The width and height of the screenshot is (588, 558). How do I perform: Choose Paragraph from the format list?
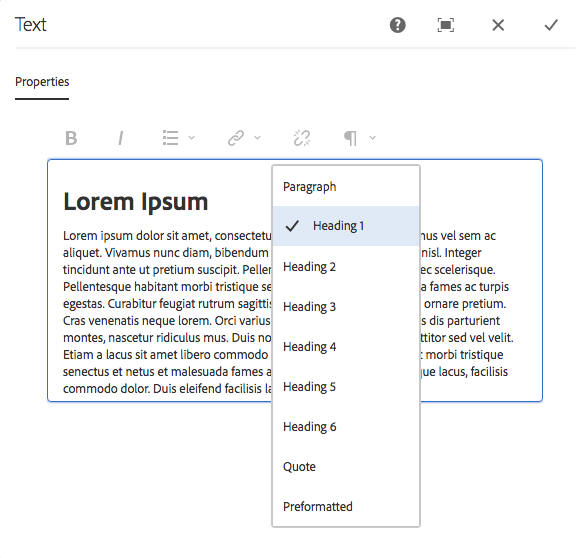pyautogui.click(x=346, y=186)
